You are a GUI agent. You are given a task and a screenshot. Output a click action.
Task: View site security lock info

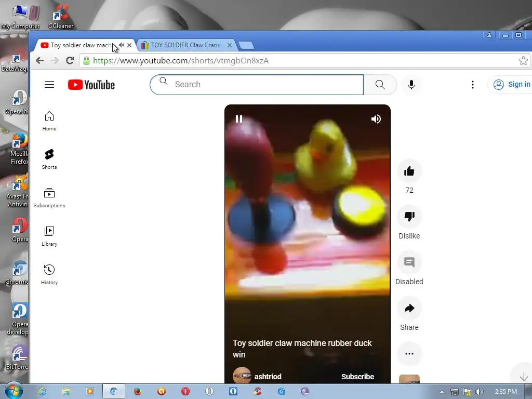pyautogui.click(x=87, y=61)
